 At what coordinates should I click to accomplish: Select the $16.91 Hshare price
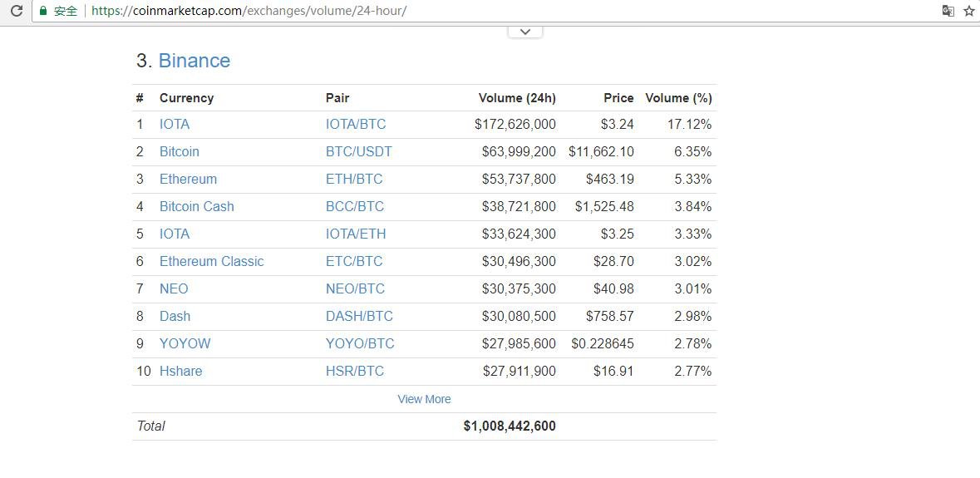click(613, 371)
